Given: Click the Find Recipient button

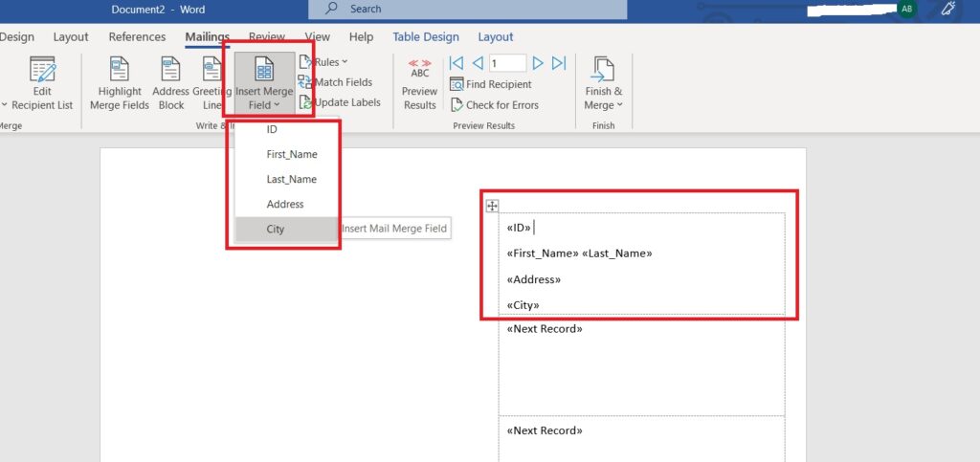Looking at the screenshot, I should (492, 84).
